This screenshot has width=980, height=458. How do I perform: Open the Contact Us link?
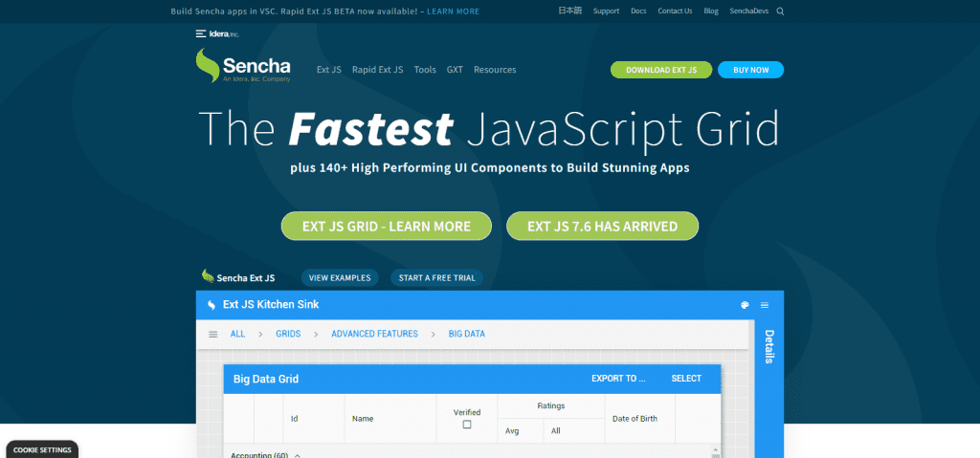pyautogui.click(x=675, y=11)
